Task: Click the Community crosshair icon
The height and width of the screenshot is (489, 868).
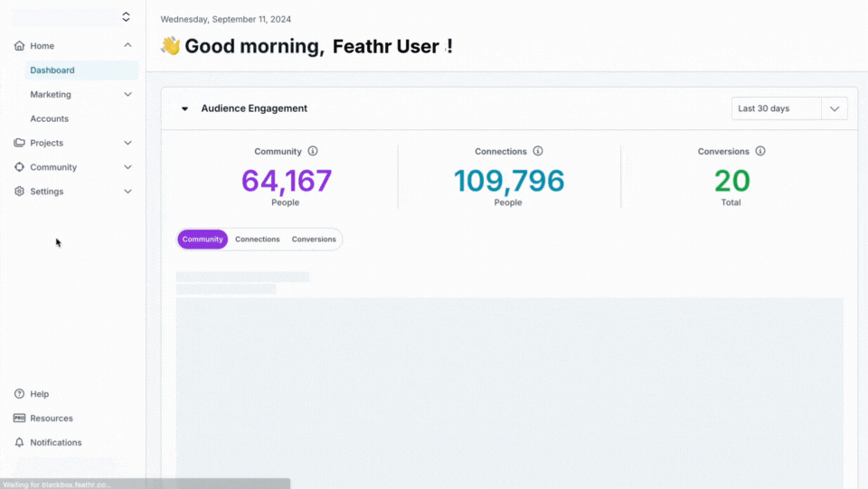Action: (x=20, y=167)
